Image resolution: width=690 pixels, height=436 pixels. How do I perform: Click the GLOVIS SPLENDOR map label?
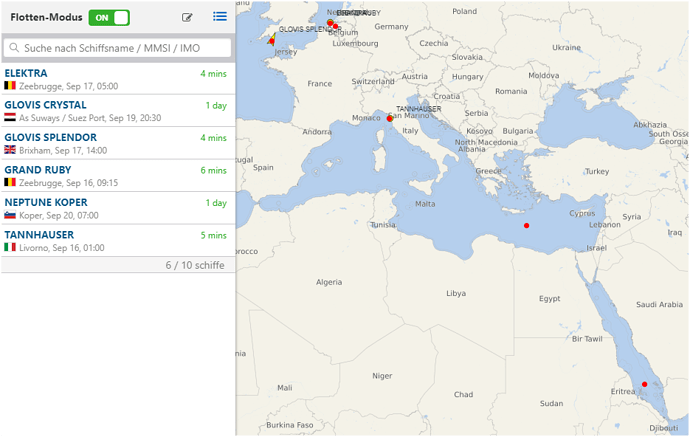pos(310,29)
